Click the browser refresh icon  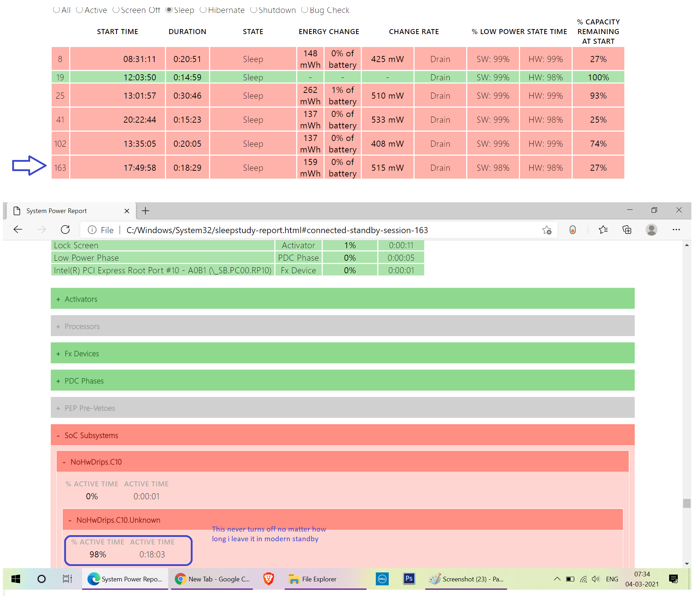65,230
